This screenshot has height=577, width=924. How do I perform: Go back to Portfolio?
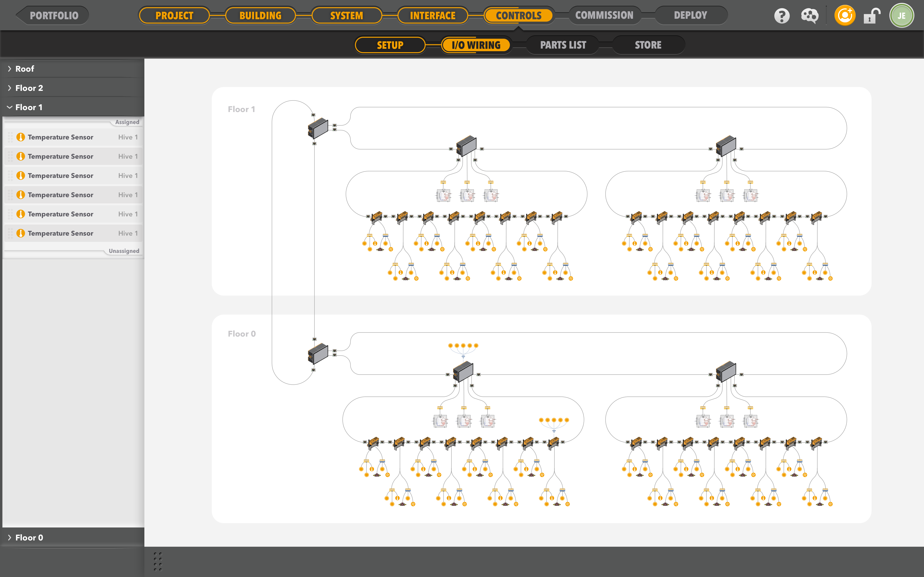click(x=54, y=16)
